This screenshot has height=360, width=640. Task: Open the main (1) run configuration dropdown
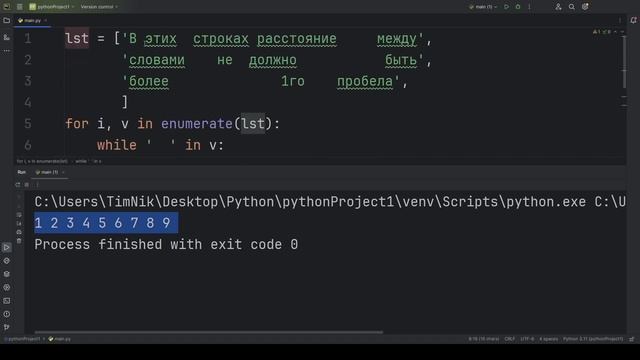pos(483,7)
